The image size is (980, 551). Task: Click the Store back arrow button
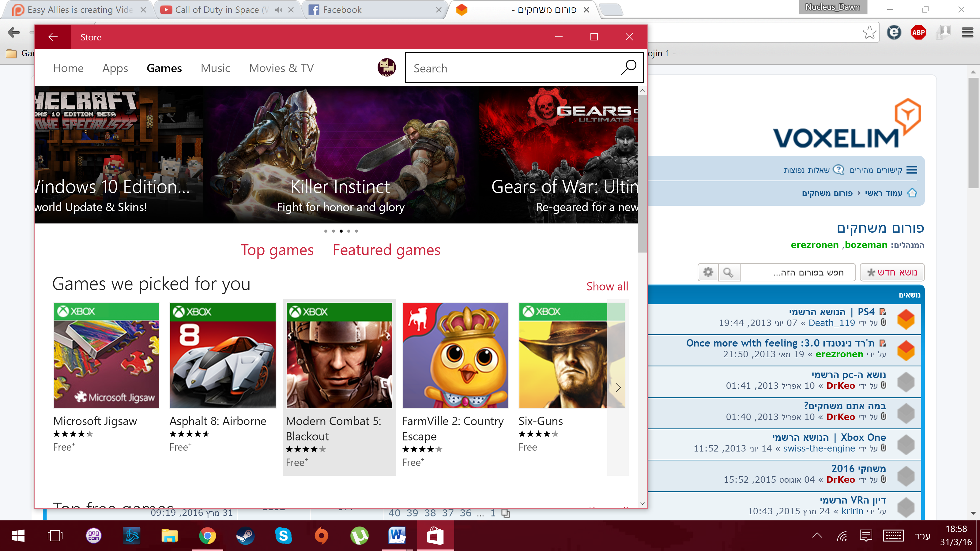(x=53, y=37)
